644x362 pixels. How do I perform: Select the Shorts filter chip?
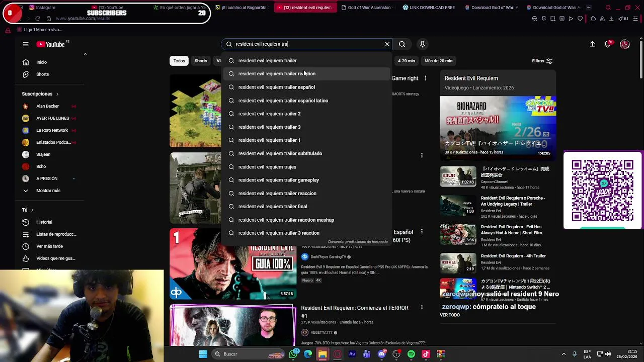tap(201, 61)
